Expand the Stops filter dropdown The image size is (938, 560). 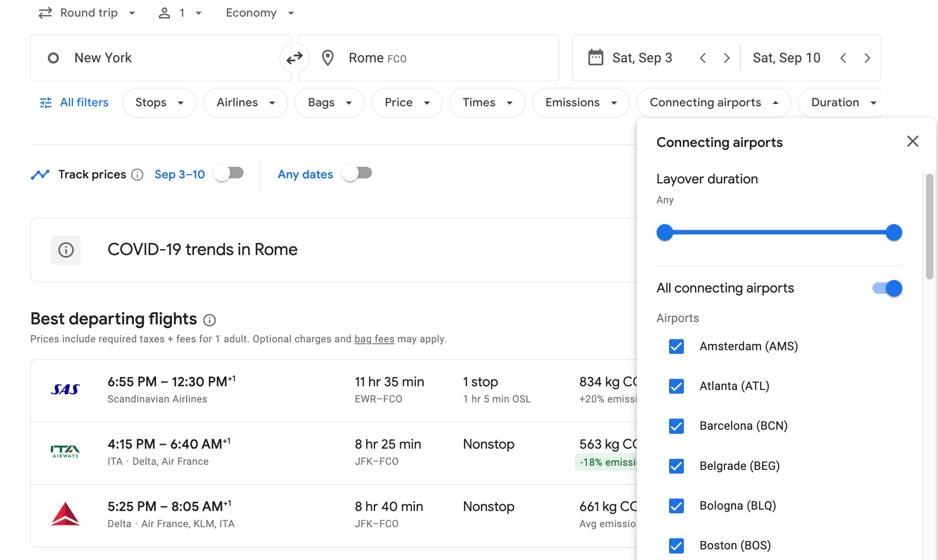pos(158,103)
